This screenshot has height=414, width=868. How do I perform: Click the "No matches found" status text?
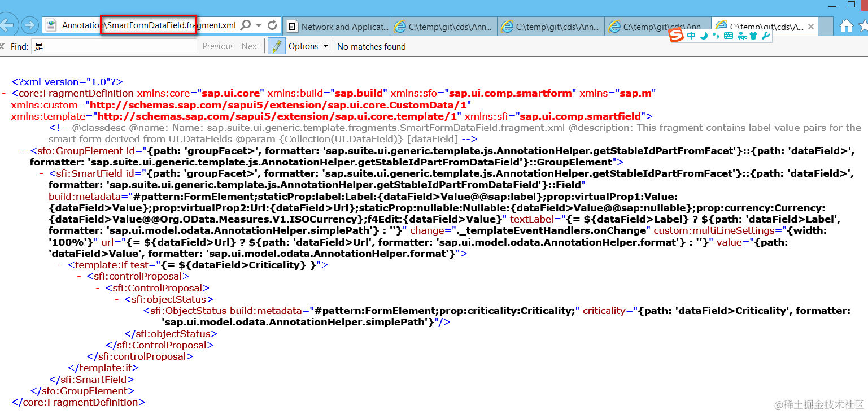click(x=372, y=46)
